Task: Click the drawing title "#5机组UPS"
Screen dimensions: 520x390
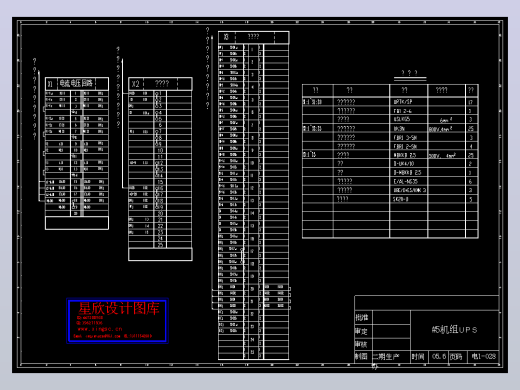Action: coord(454,330)
